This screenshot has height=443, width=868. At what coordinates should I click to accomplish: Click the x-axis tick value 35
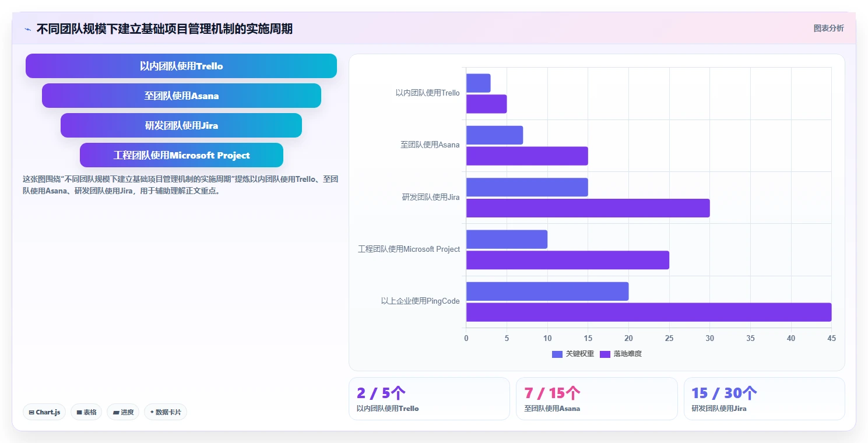pos(750,339)
